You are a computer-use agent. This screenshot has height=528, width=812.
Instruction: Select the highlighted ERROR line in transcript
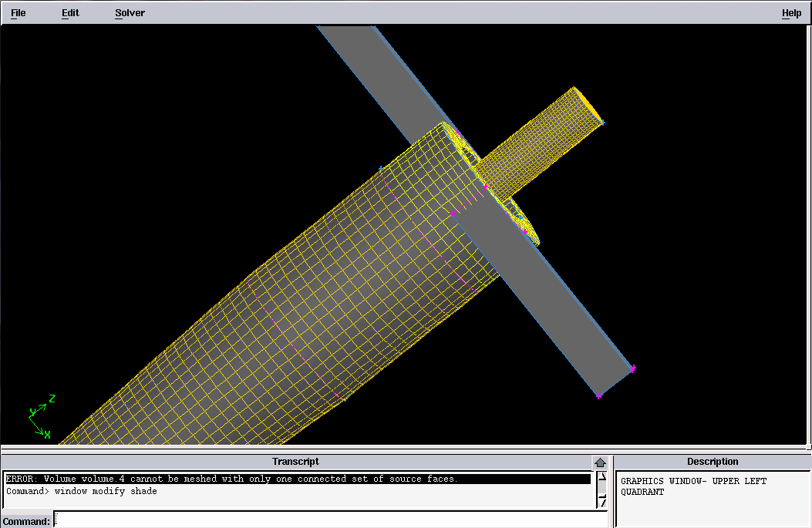(x=231, y=479)
